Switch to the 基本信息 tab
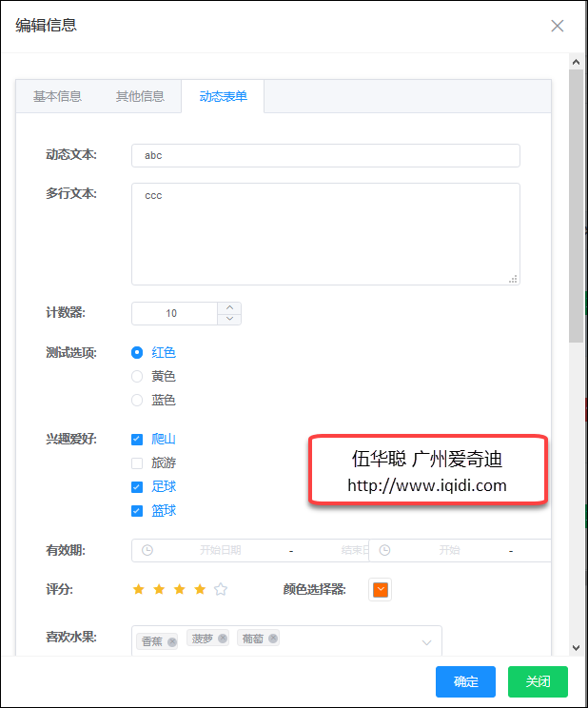Image resolution: width=588 pixels, height=708 pixels. click(57, 96)
